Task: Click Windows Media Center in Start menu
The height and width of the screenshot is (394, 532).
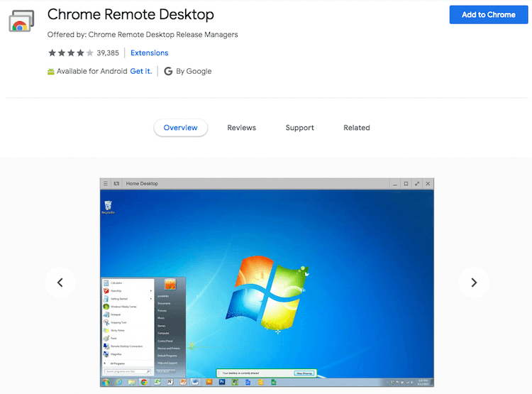Action: 128,307
